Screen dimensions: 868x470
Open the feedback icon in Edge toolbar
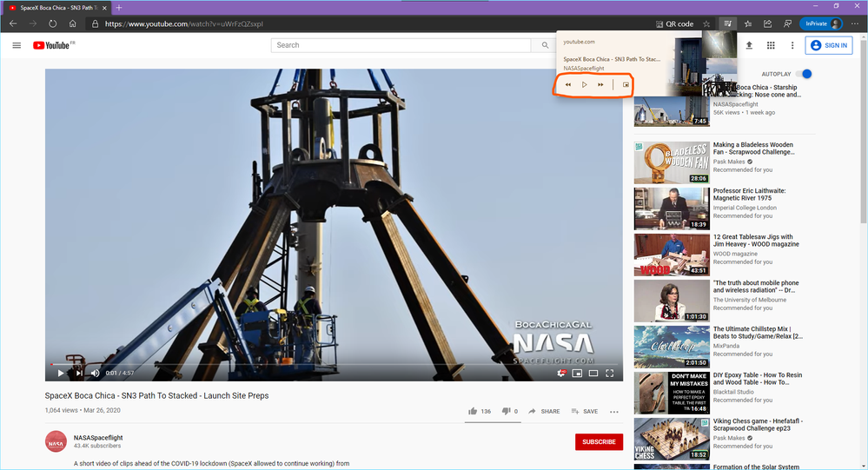coord(787,23)
